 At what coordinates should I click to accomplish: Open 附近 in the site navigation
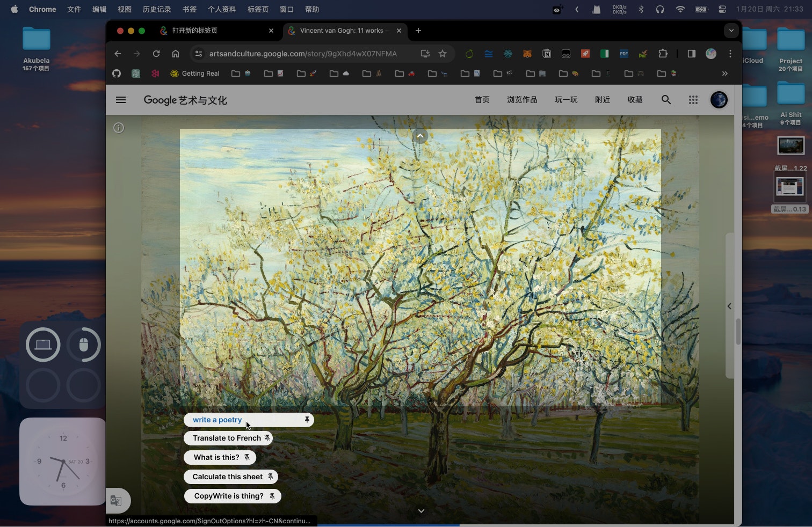(603, 100)
